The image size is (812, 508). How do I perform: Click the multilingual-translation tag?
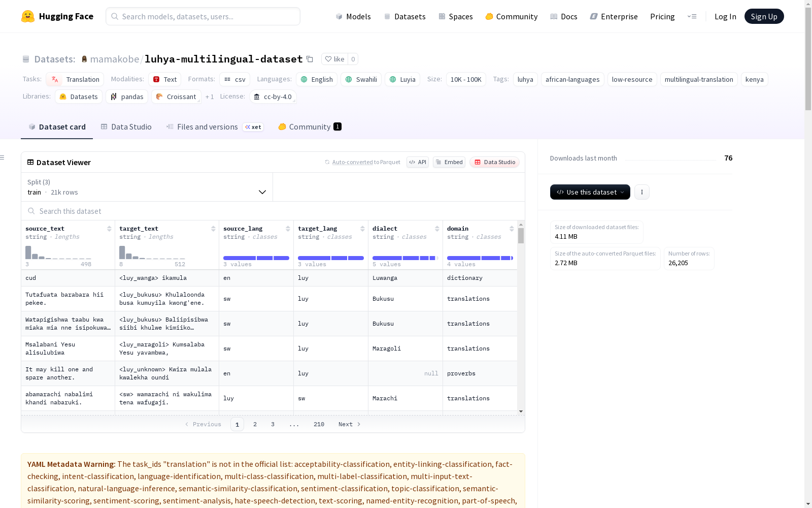tap(699, 79)
